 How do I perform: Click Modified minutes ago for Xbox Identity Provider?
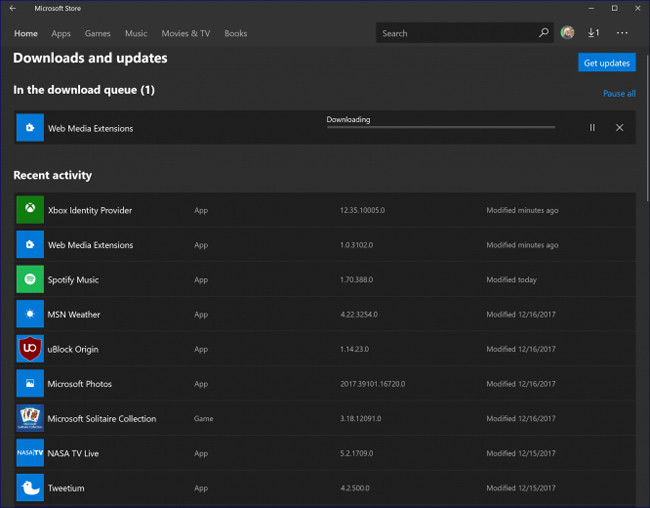pyautogui.click(x=522, y=210)
